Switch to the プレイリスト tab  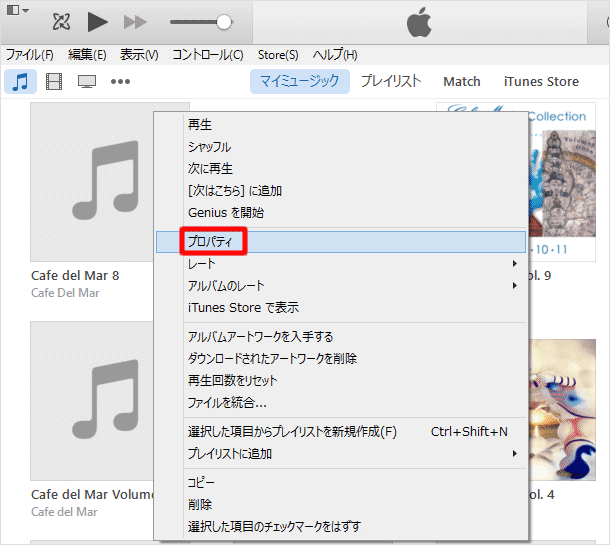click(x=391, y=81)
